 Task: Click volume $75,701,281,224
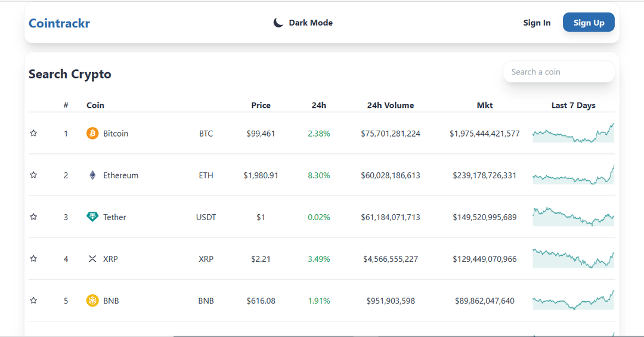[x=391, y=134]
